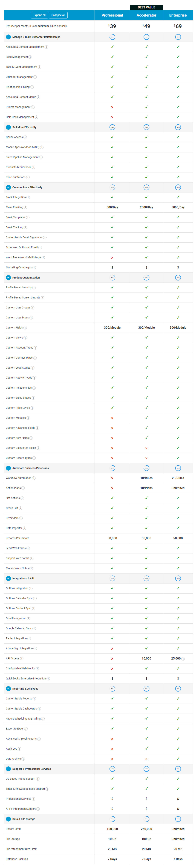Click the $69 Enterprise price
Image resolution: width=196 pixels, height=868 pixels.
[x=178, y=26]
